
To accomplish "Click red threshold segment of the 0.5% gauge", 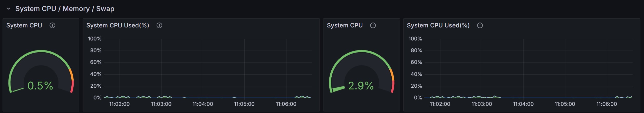I will [x=72, y=87].
